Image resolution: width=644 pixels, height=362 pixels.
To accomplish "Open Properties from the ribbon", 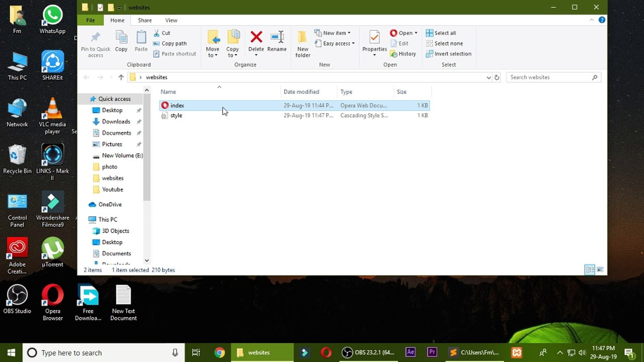I will pos(374,41).
